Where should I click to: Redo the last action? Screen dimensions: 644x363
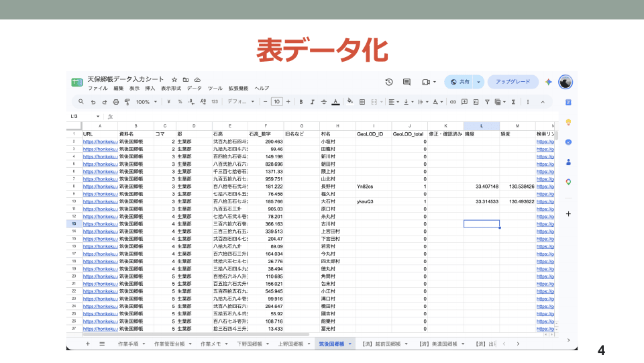click(x=105, y=102)
